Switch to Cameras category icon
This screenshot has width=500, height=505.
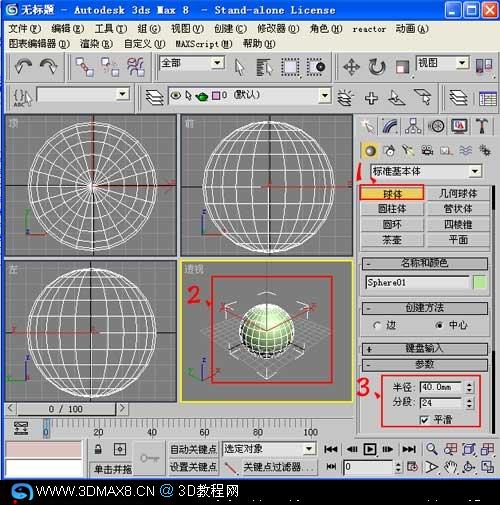[x=427, y=151]
